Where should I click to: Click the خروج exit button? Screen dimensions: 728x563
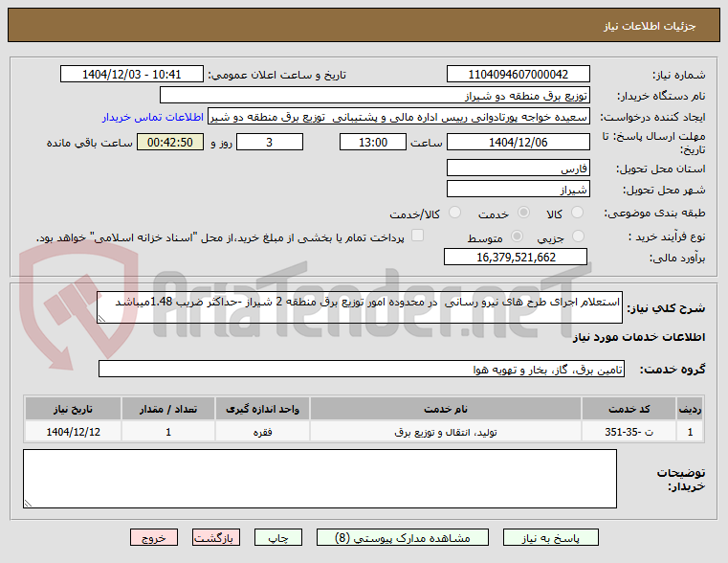tap(154, 537)
